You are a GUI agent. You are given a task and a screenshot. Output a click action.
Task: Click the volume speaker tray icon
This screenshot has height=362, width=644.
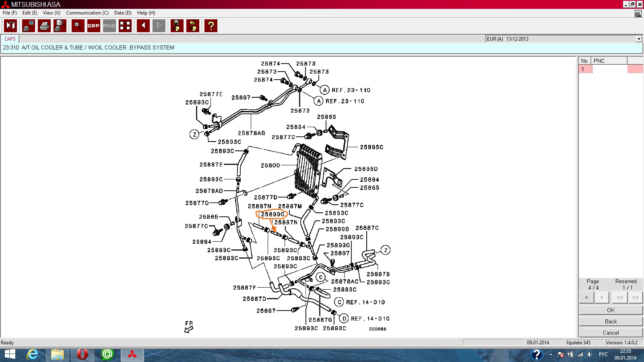click(x=590, y=354)
